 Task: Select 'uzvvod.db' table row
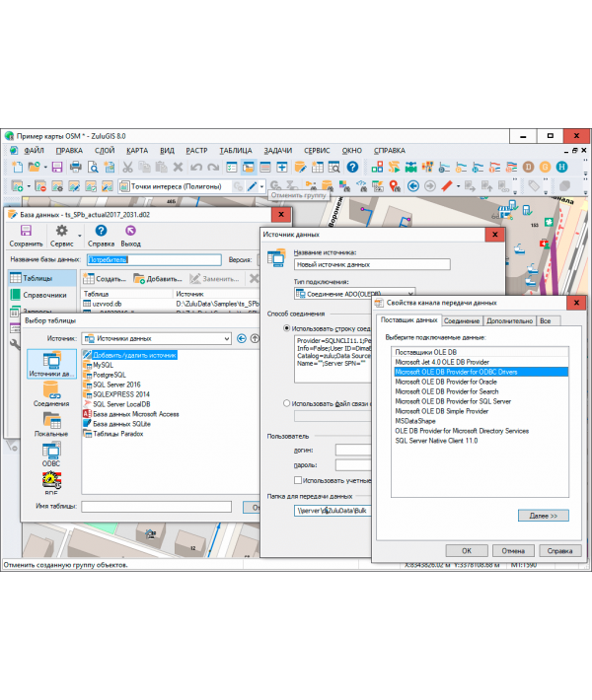click(171, 304)
